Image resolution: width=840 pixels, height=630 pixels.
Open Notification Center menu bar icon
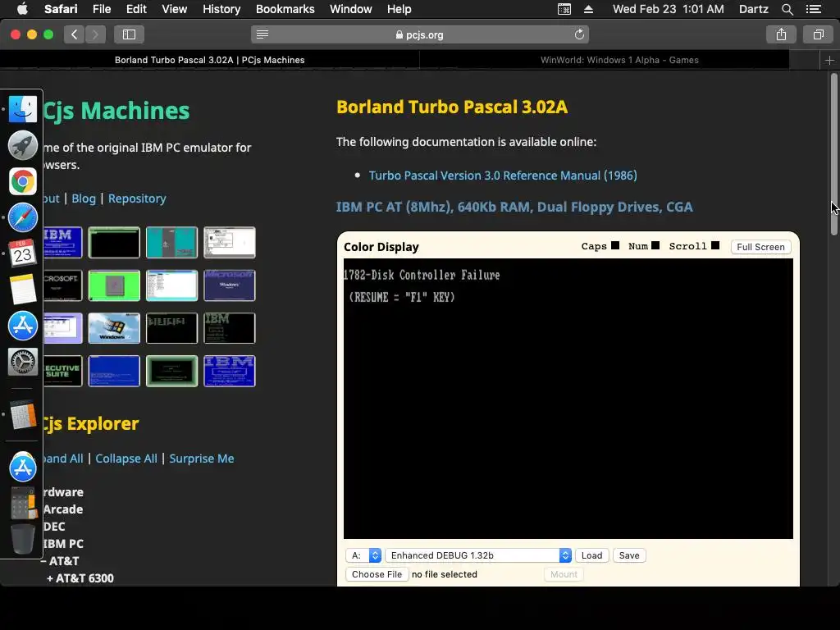[813, 9]
